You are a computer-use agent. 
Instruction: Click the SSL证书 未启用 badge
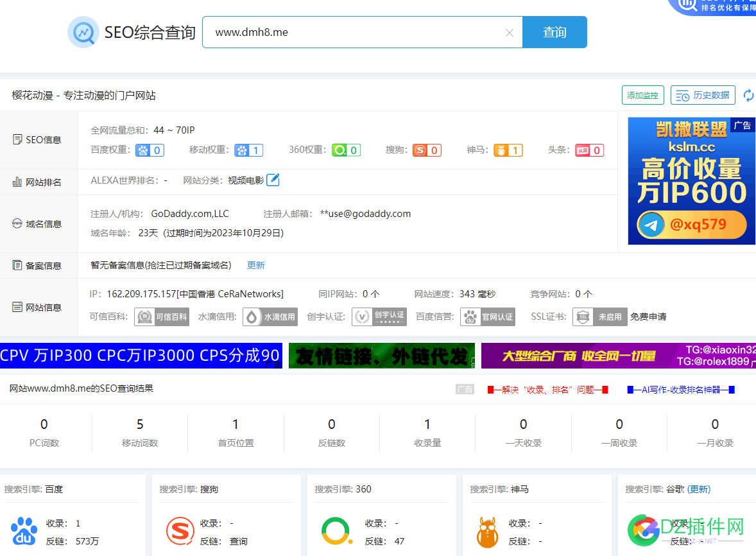pos(600,317)
